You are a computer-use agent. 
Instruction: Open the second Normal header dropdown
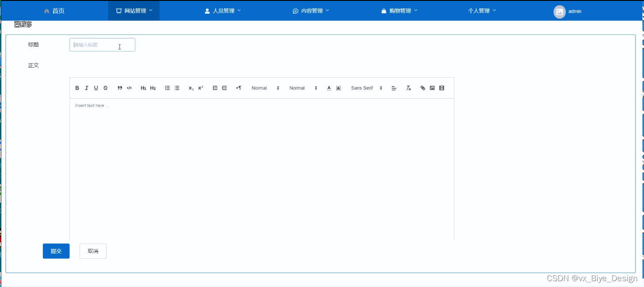pos(303,88)
